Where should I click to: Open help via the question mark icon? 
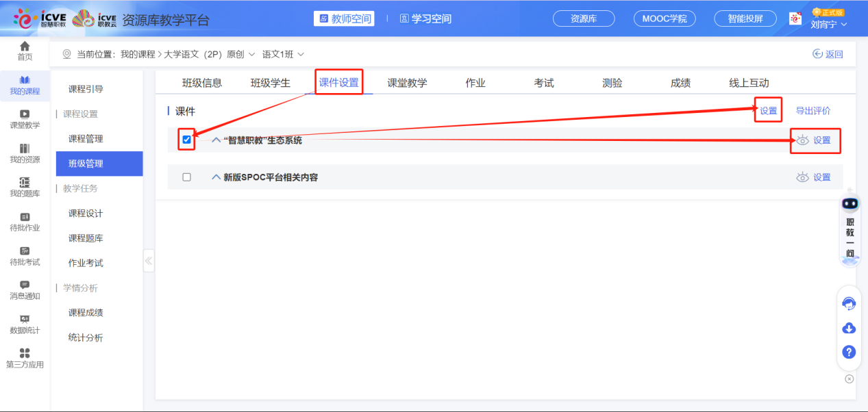[x=849, y=352]
